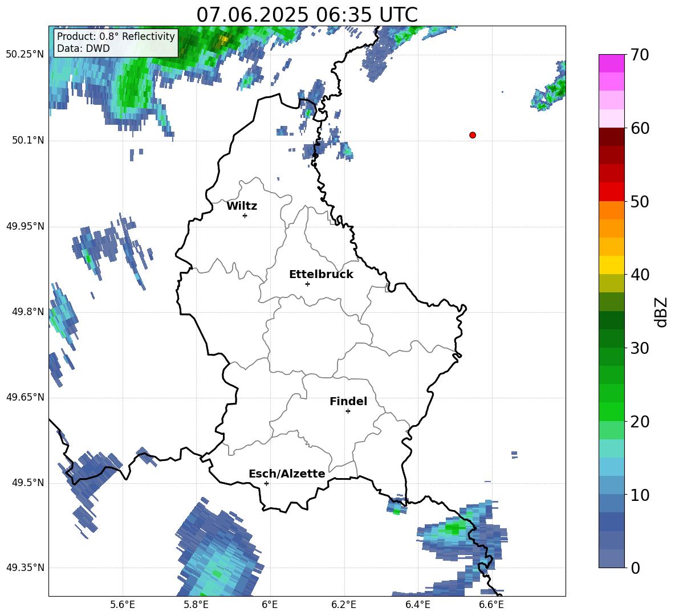This screenshot has width=675, height=616.
Task: Click the 10 colorbar tick label
Action: coord(640,495)
